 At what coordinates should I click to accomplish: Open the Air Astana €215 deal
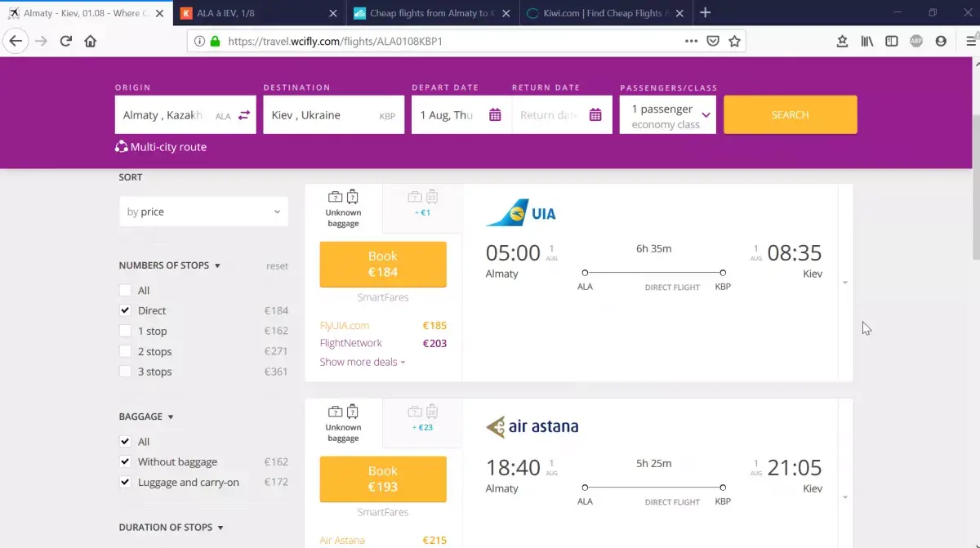coord(383,540)
